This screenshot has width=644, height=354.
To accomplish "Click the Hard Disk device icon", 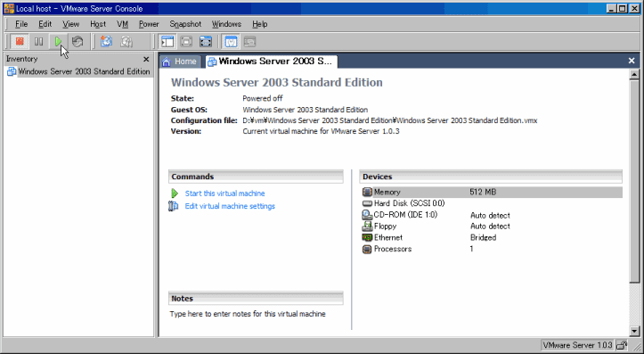I will 367,203.
